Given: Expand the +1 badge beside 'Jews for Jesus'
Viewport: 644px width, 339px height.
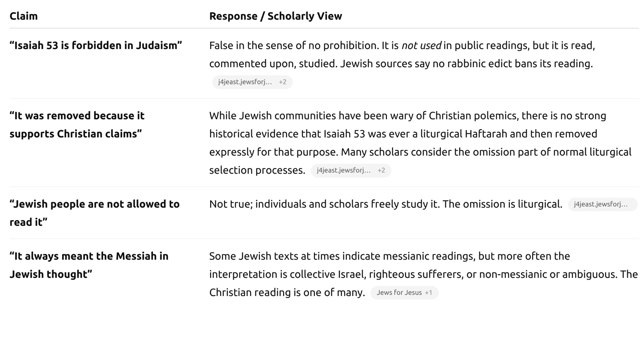Looking at the screenshot, I should (428, 292).
